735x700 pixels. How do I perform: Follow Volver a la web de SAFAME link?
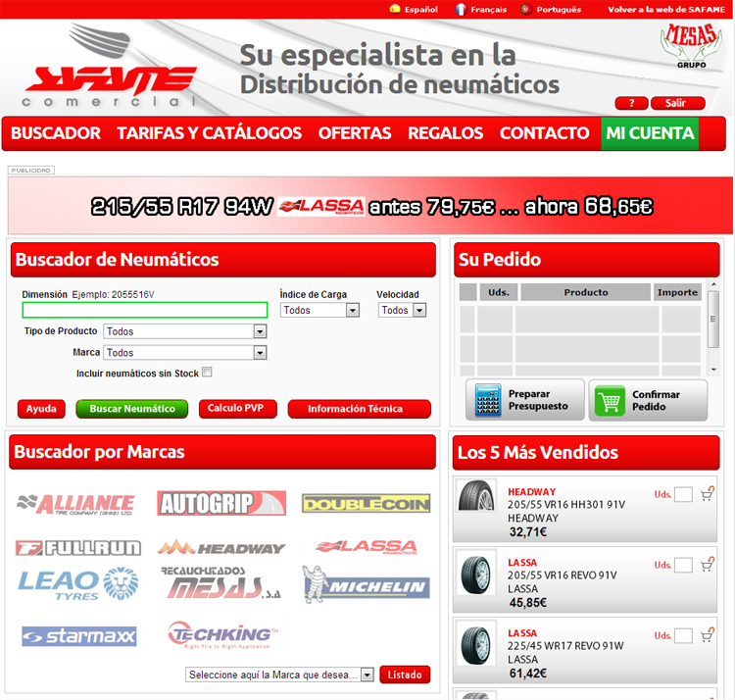666,9
